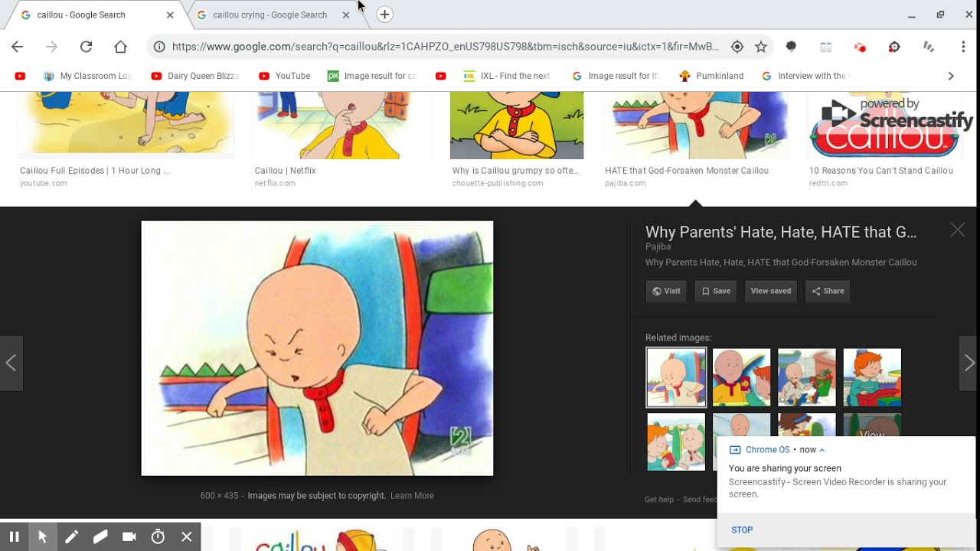Share the image with the Share button
This screenshot has width=980, height=551.
(x=828, y=291)
